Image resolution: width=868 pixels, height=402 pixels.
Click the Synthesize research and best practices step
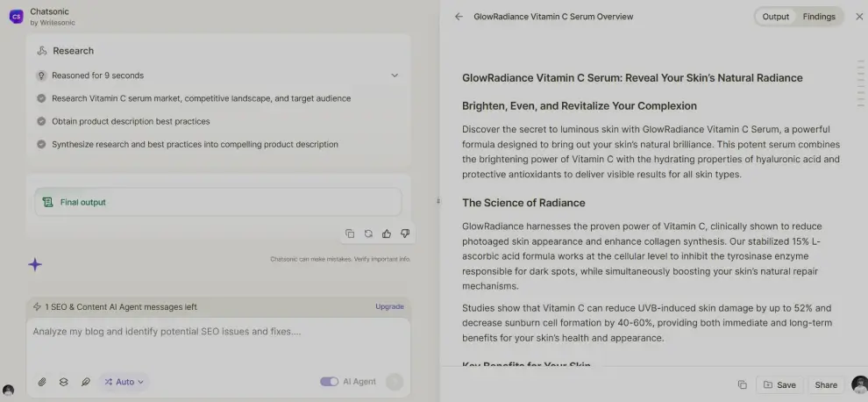pos(195,144)
